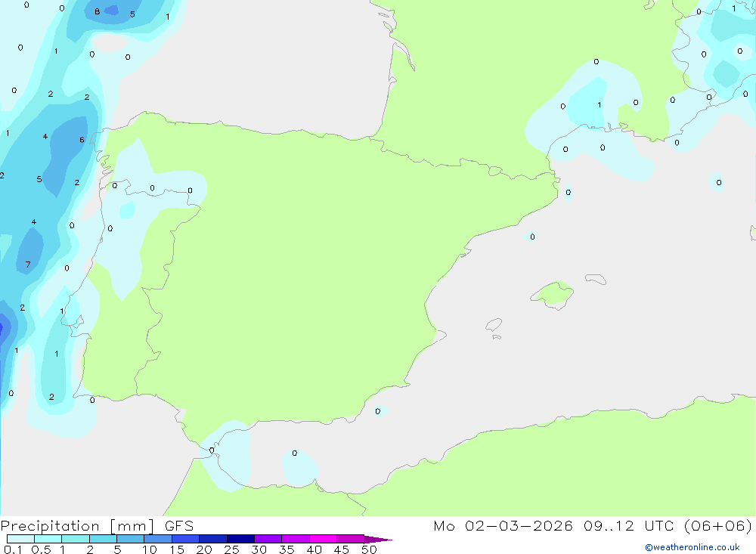The height and width of the screenshot is (554, 756).
Task: Click the '50' legend scale label
Action: pyautogui.click(x=370, y=549)
